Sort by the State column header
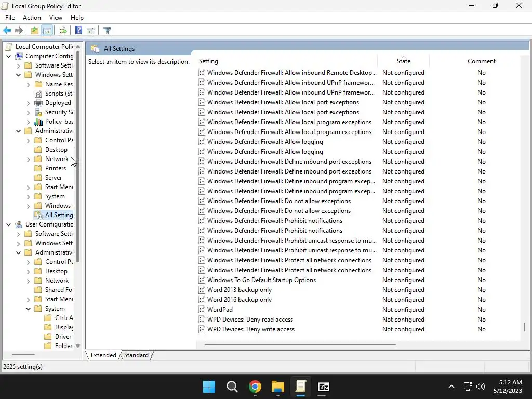This screenshot has height=399, width=532. click(x=404, y=61)
